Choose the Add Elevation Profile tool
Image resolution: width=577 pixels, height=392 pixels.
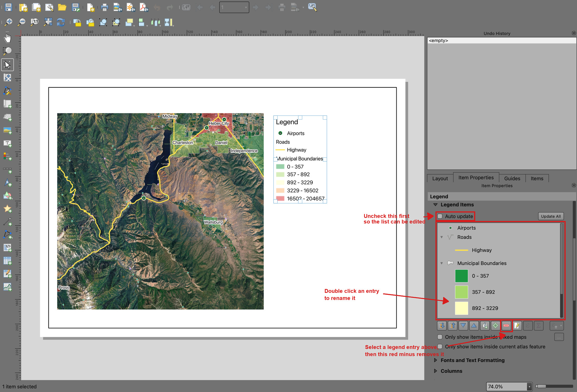[x=8, y=287]
